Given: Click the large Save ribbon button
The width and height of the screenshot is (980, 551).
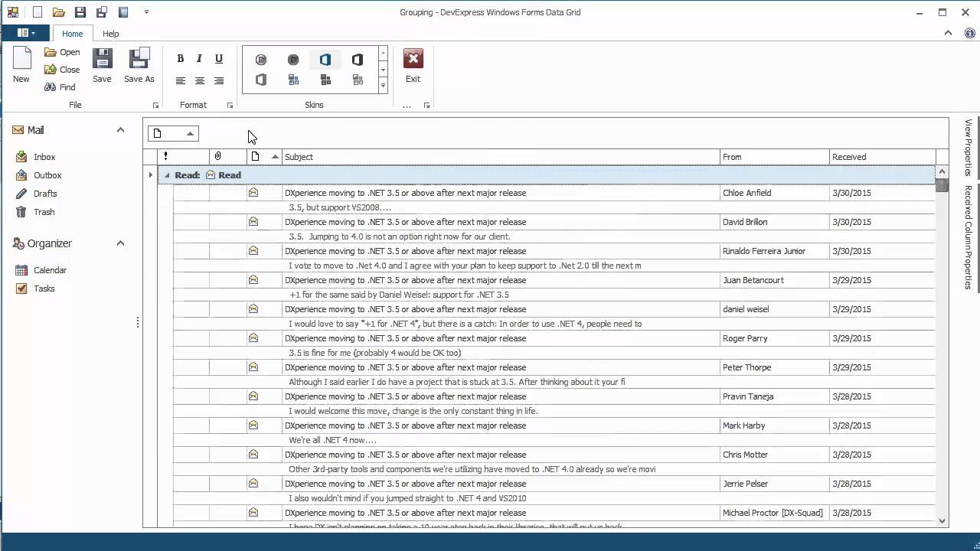Looking at the screenshot, I should click(x=102, y=65).
